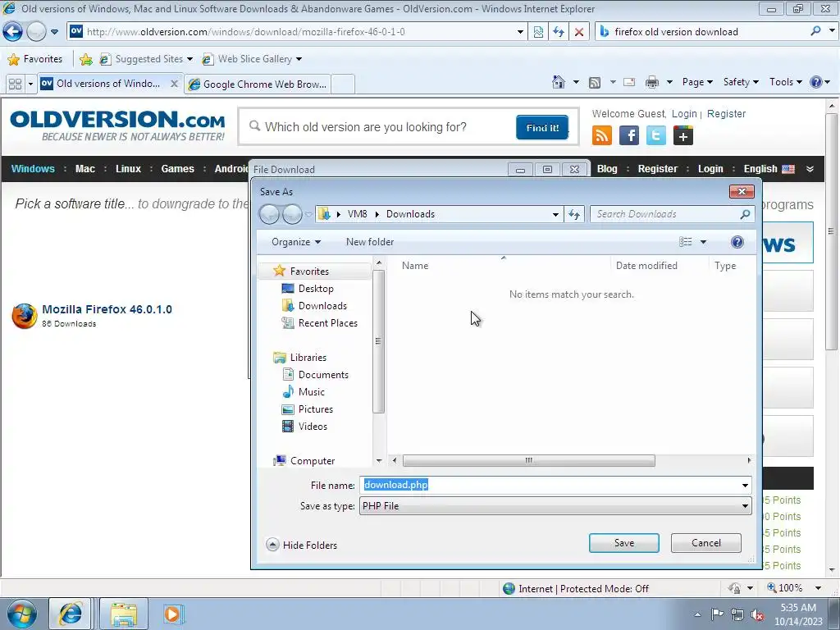Open the Quick Tabs grid icon
840x630 pixels.
(15, 84)
